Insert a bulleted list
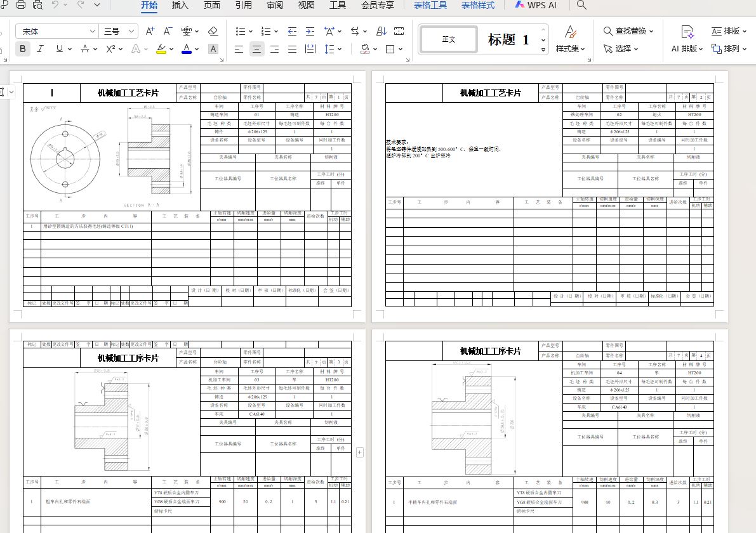 (240, 31)
